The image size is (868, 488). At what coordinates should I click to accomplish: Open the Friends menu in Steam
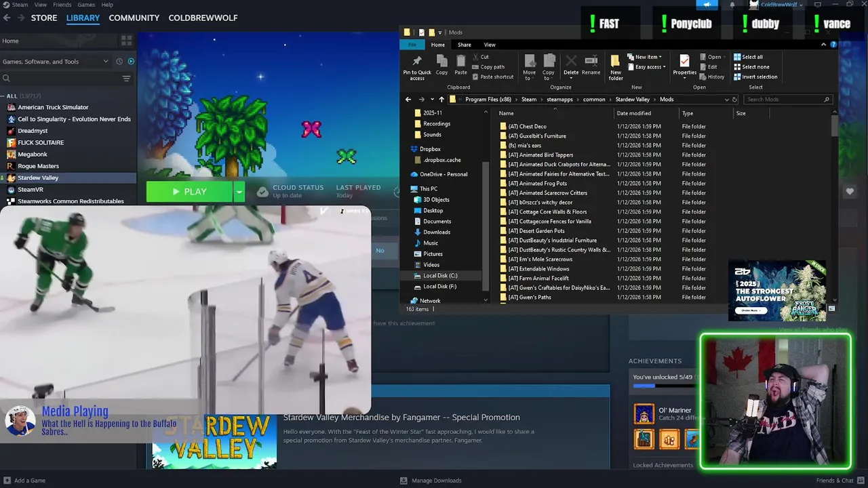click(x=62, y=5)
